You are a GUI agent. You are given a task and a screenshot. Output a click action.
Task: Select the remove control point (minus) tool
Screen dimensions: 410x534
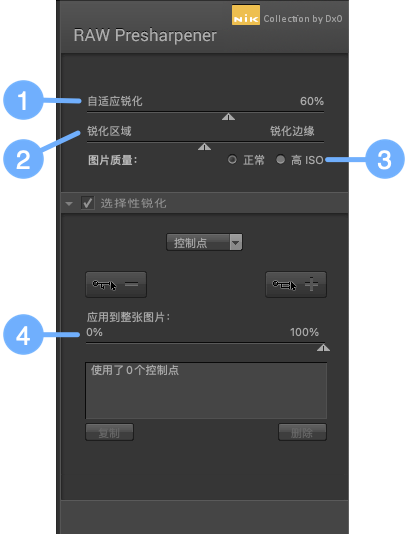point(116,284)
